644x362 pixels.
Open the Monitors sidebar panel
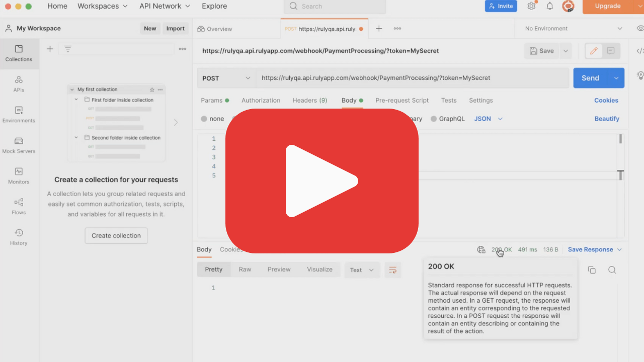click(19, 176)
